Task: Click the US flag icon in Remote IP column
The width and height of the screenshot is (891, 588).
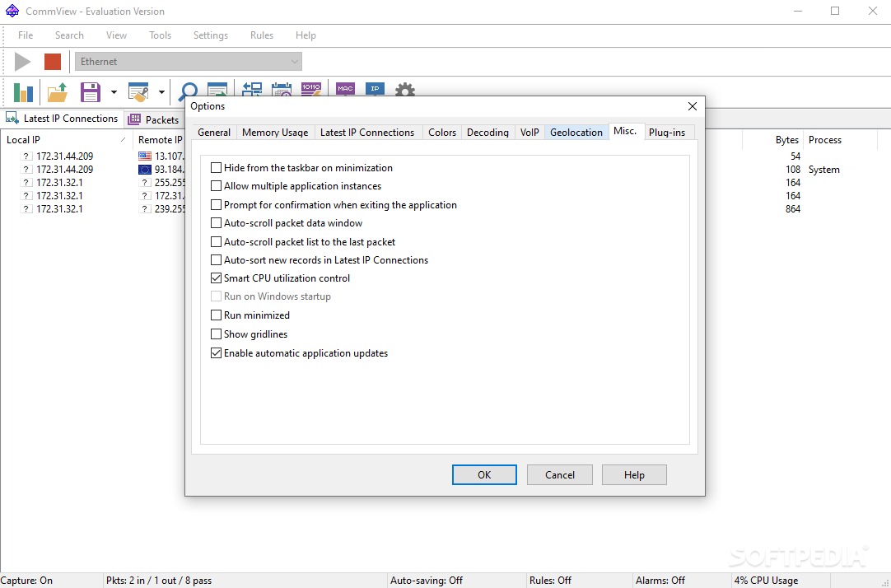Action: [x=145, y=156]
